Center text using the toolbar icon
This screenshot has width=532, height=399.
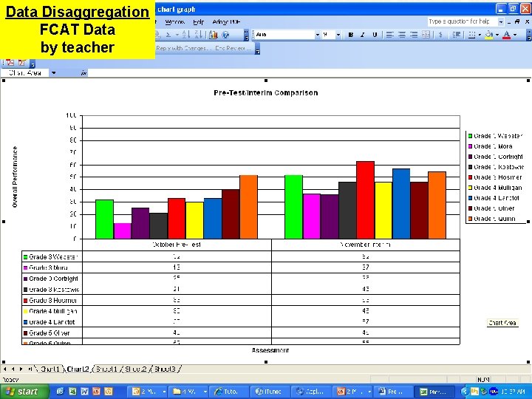(402, 35)
